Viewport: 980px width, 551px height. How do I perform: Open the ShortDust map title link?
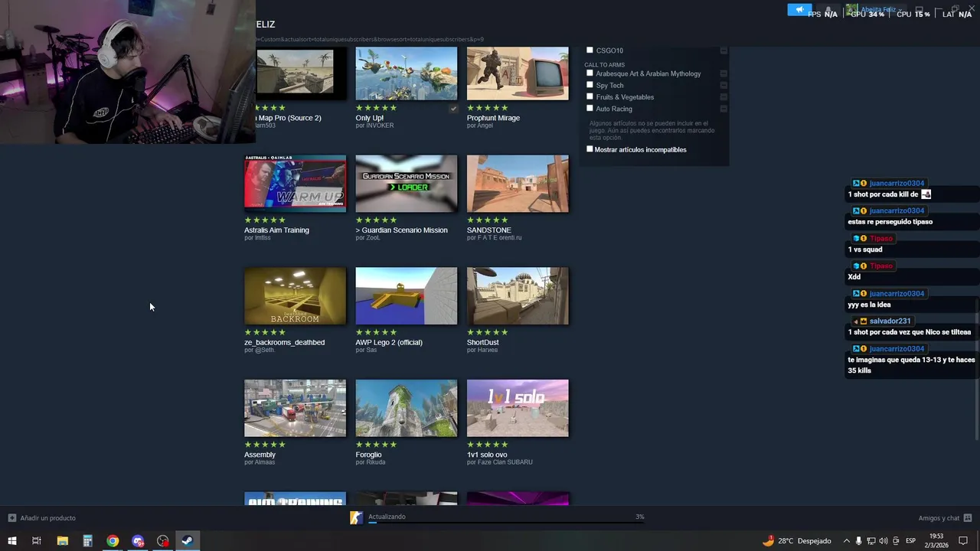[x=482, y=343]
